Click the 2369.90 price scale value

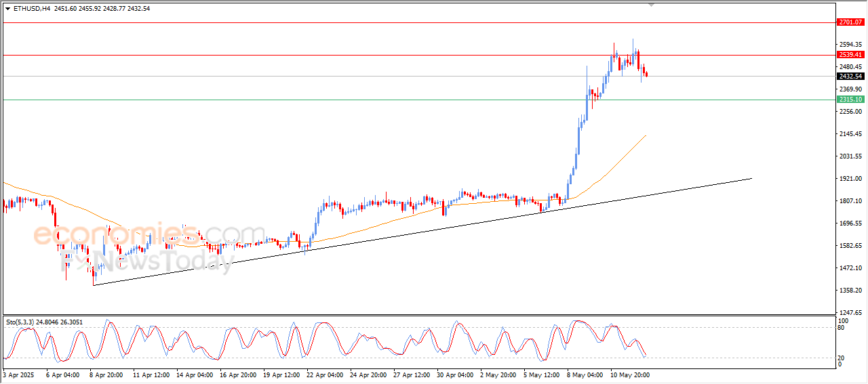[850, 89]
